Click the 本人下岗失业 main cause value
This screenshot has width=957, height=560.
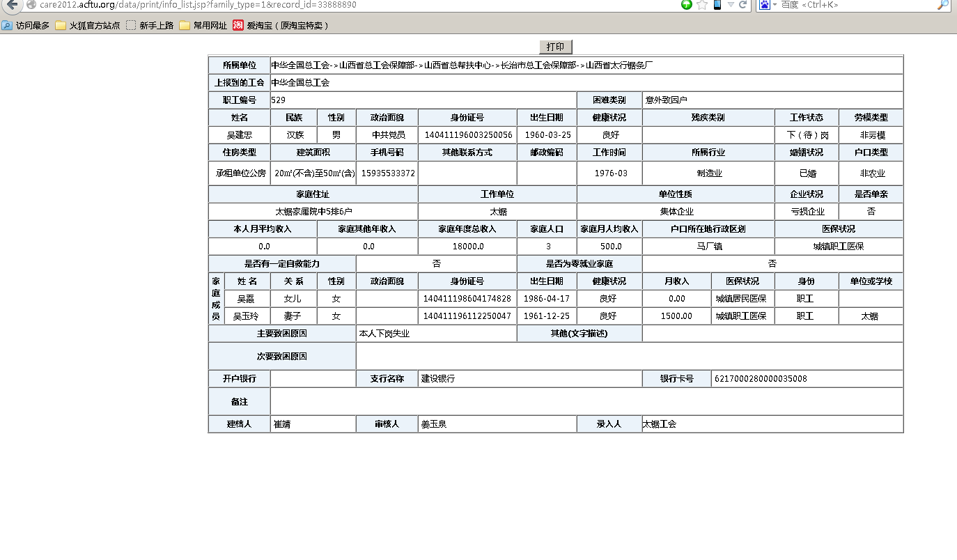[384, 334]
